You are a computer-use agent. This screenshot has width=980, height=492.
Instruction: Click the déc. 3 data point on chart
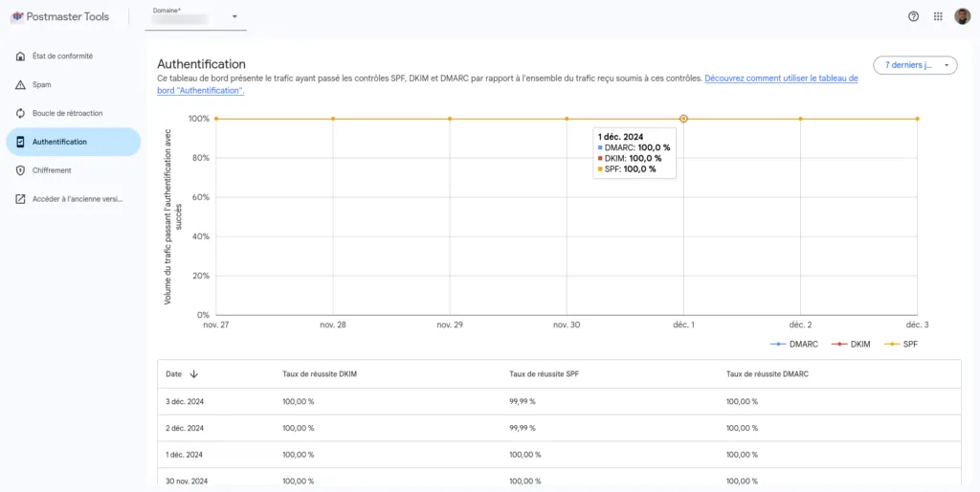click(x=918, y=119)
